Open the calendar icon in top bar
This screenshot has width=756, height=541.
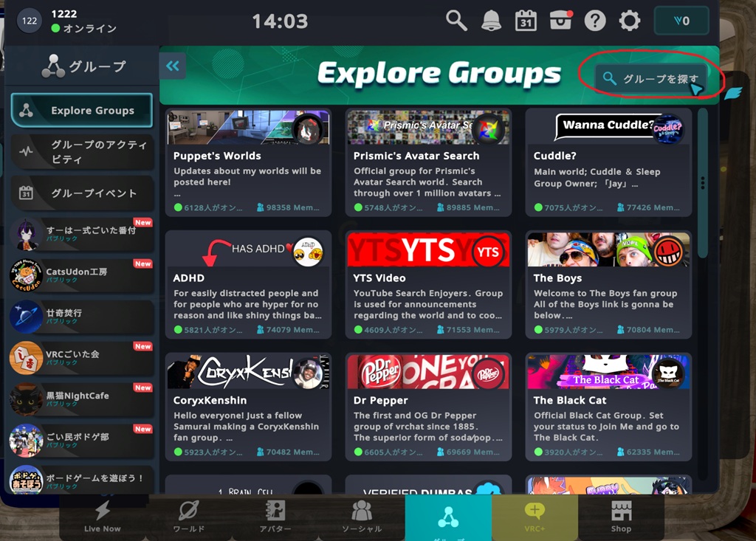click(x=526, y=21)
